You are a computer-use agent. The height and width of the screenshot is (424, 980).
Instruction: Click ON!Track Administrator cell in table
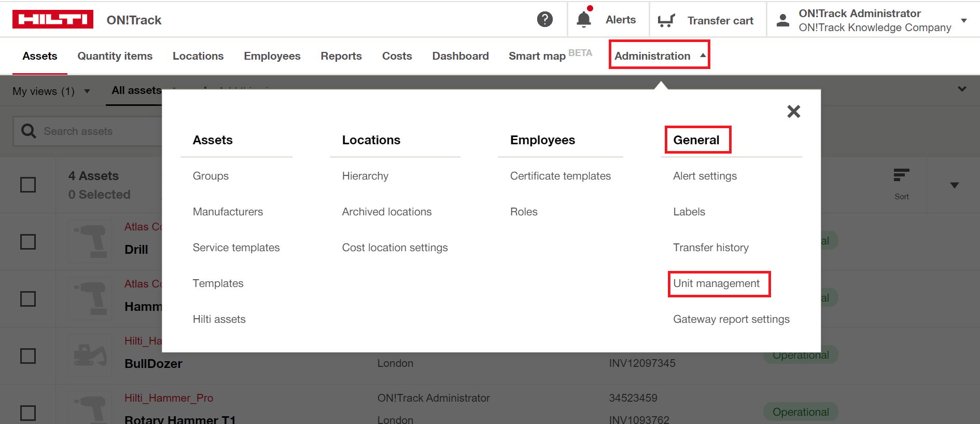(x=433, y=398)
